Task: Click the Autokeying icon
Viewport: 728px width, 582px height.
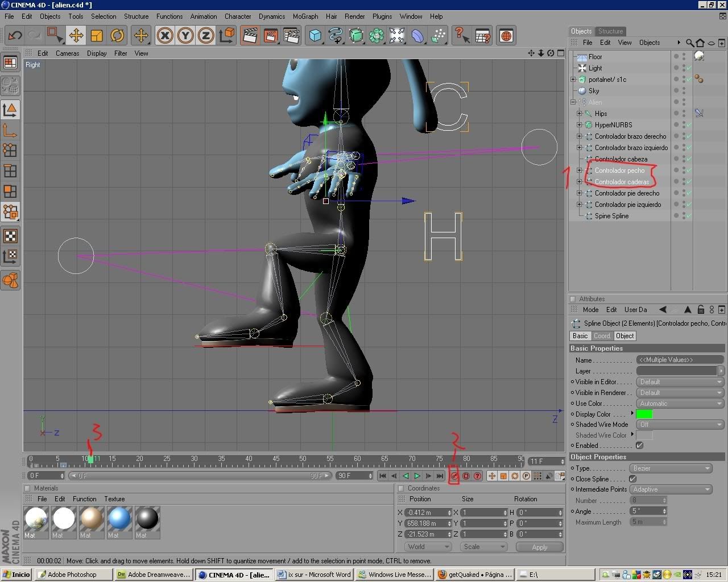Action: (466, 476)
